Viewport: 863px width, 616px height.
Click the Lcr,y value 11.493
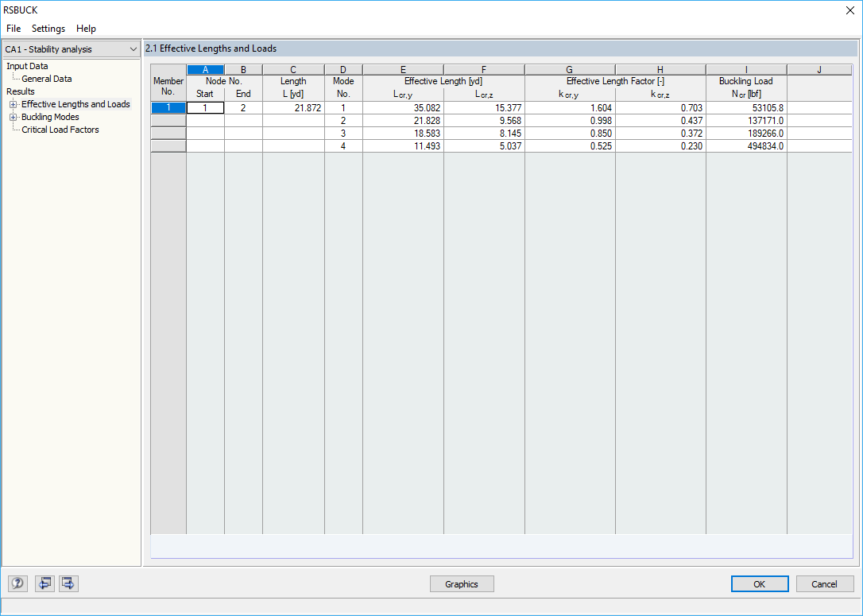click(x=403, y=146)
